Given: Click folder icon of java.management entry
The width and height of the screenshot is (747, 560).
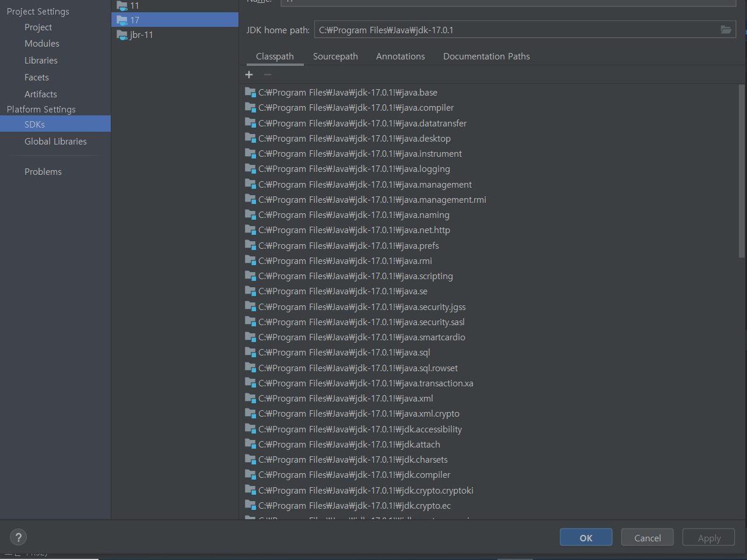Looking at the screenshot, I should pos(251,184).
